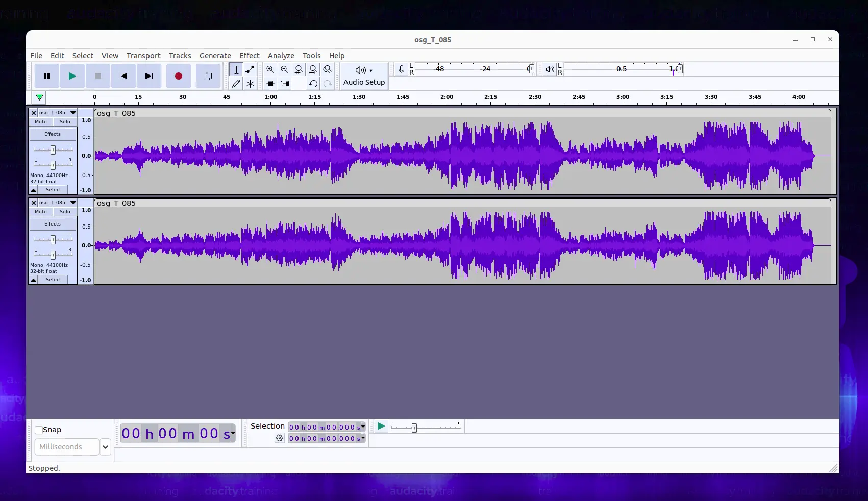Image resolution: width=868 pixels, height=501 pixels.
Task: Adjust first track's pan slider
Action: tap(53, 165)
